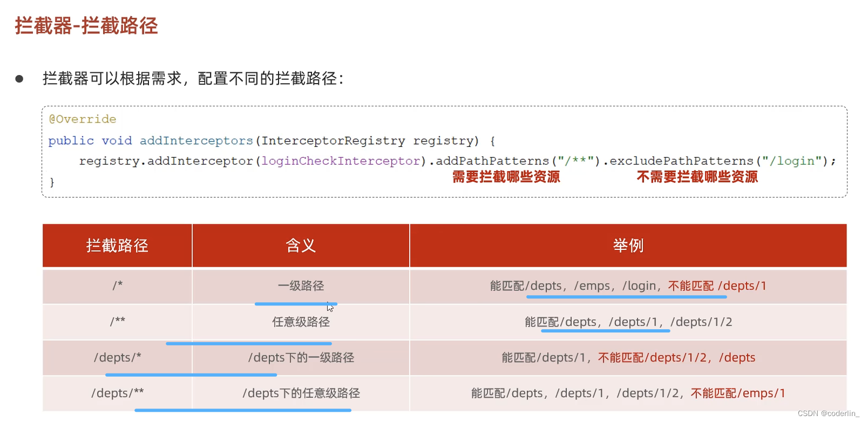Click the example text 不能匹配 /depts/1
The height and width of the screenshot is (422, 868).
tap(717, 286)
